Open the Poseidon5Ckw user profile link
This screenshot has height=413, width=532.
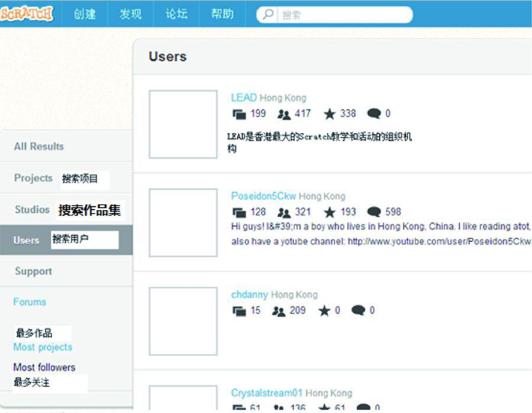tap(264, 196)
